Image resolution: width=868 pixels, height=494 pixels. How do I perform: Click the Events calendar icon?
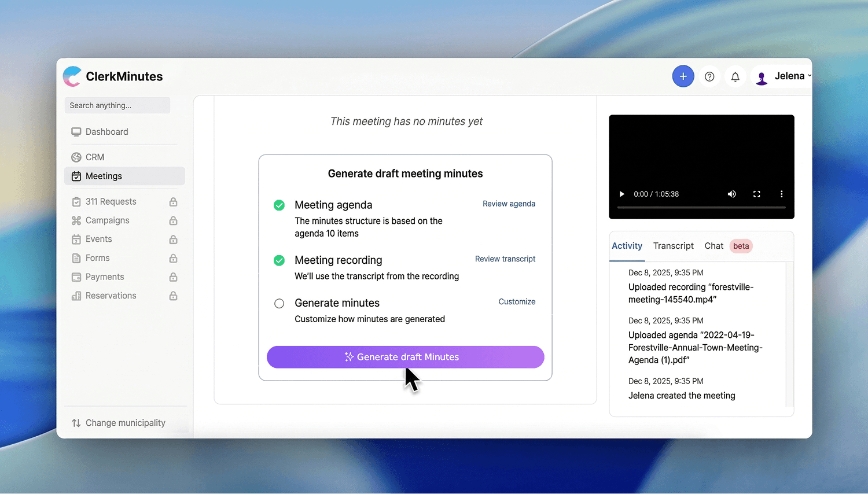pos(76,239)
